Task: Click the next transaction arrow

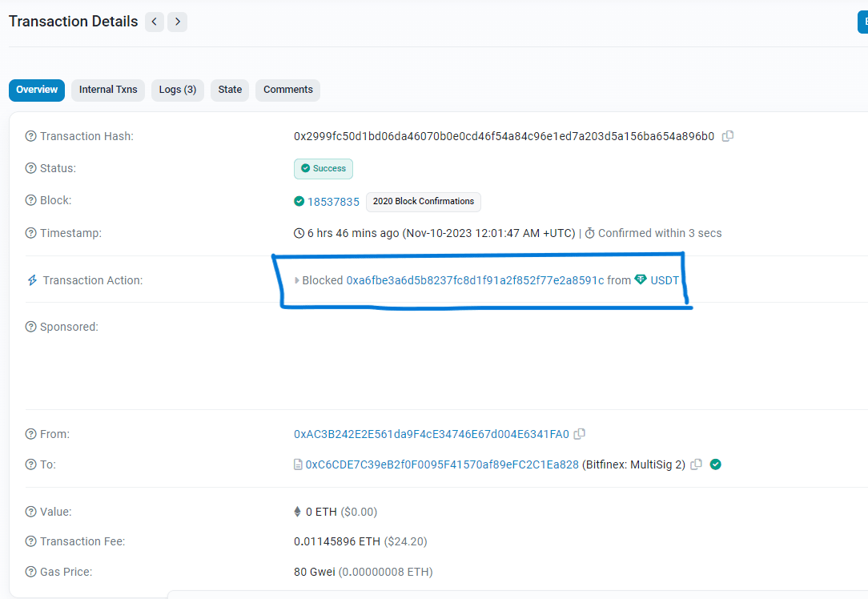Action: (x=177, y=22)
